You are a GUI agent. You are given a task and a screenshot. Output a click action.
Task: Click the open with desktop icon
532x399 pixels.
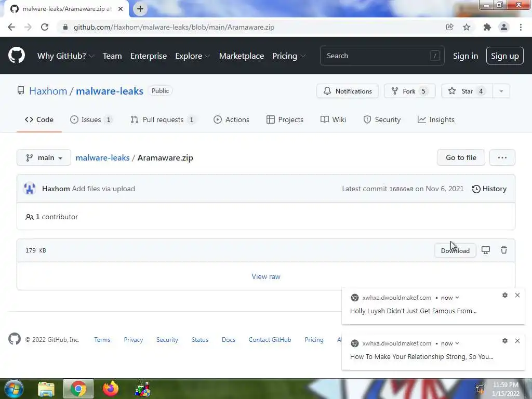[x=486, y=250]
